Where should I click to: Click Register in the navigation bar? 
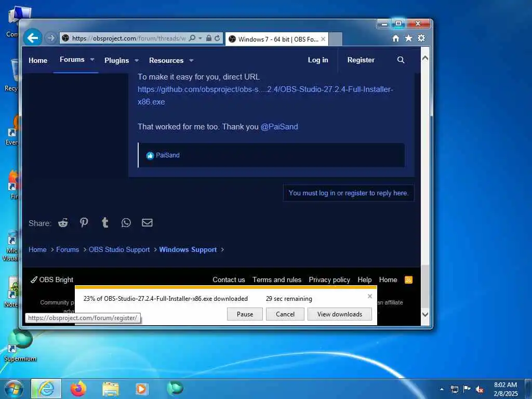point(361,60)
